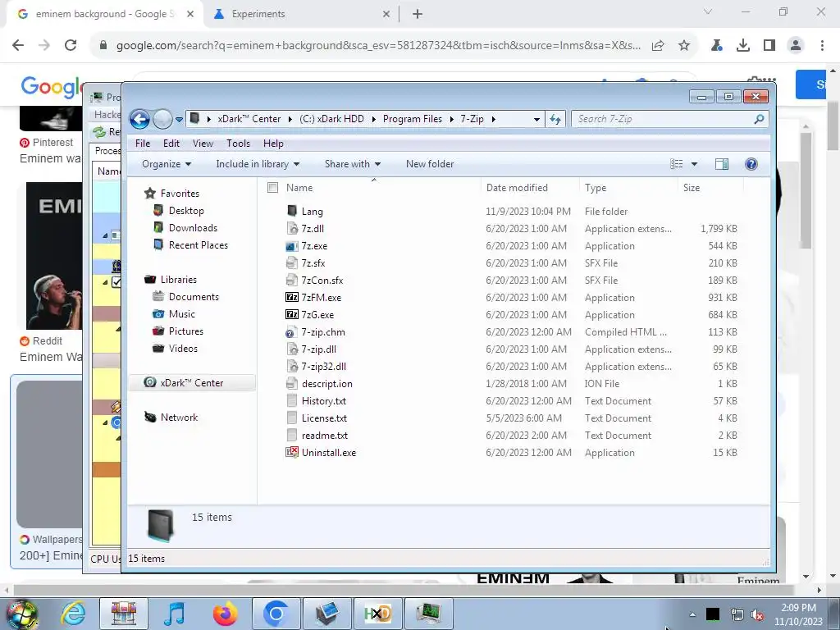The width and height of the screenshot is (840, 630).
Task: Click the Explorer Back arrow button
Action: [x=139, y=119]
